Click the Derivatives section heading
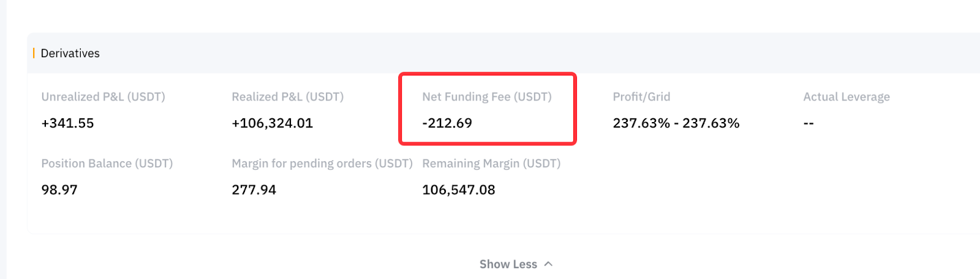This screenshot has width=980, height=279. point(70,53)
